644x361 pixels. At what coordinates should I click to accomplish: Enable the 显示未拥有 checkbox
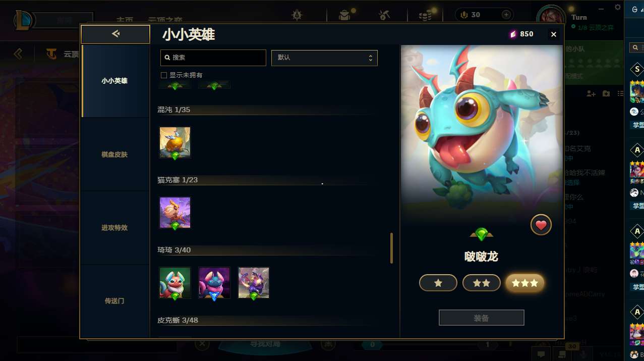tap(164, 75)
